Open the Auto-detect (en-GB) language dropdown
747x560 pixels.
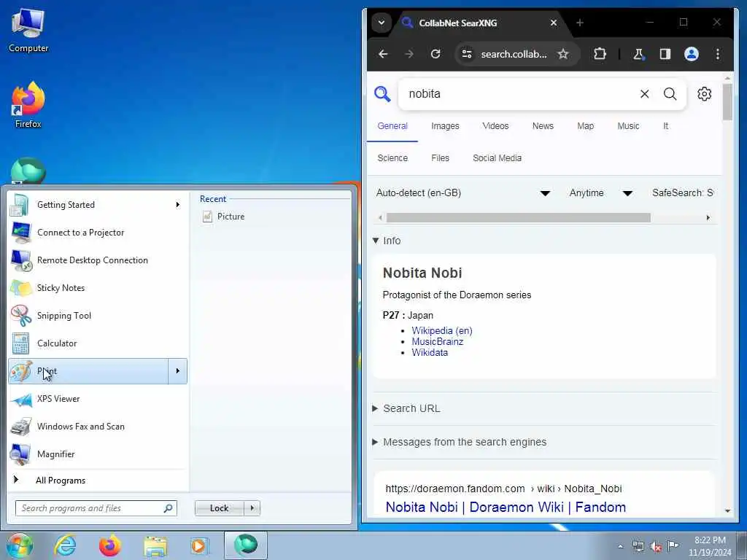(463, 192)
